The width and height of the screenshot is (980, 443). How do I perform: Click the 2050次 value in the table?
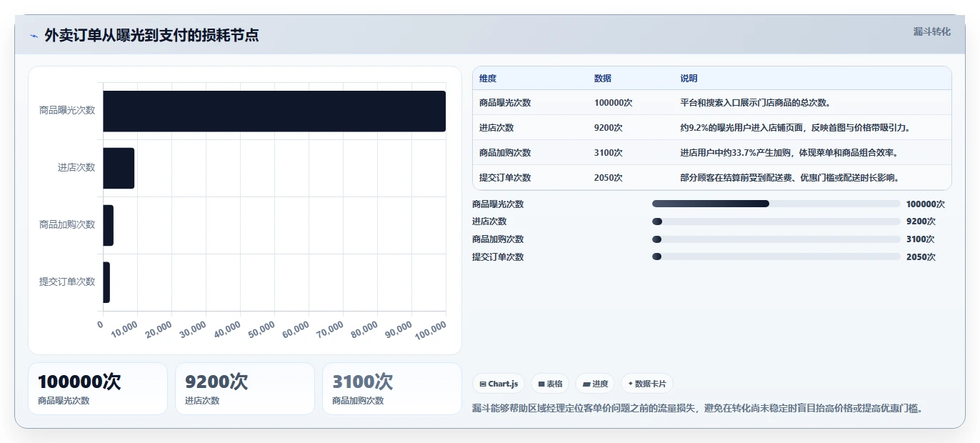(609, 178)
